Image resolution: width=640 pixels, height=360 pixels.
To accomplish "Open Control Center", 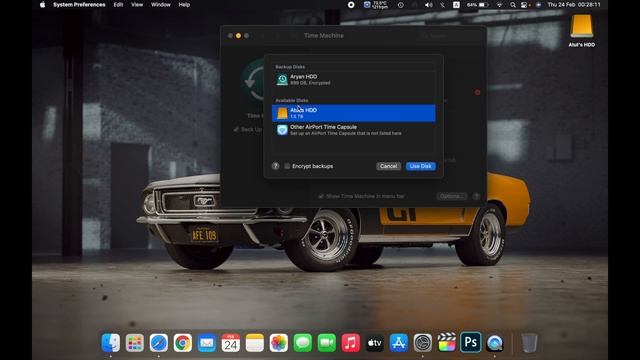I will [x=525, y=5].
